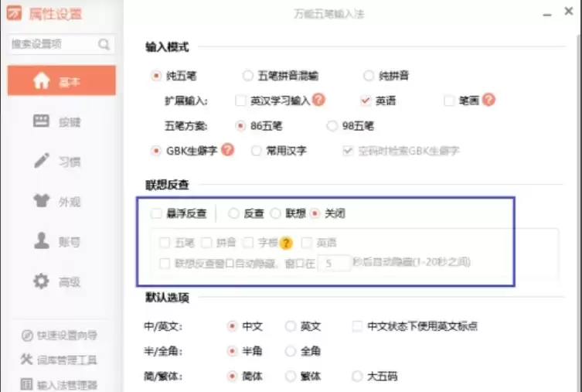Minimize the settings window
This screenshot has height=392, width=582.
[547, 15]
